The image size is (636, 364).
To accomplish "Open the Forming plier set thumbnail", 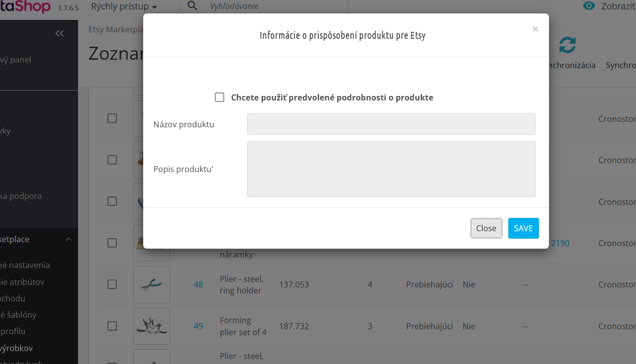I will [x=151, y=326].
